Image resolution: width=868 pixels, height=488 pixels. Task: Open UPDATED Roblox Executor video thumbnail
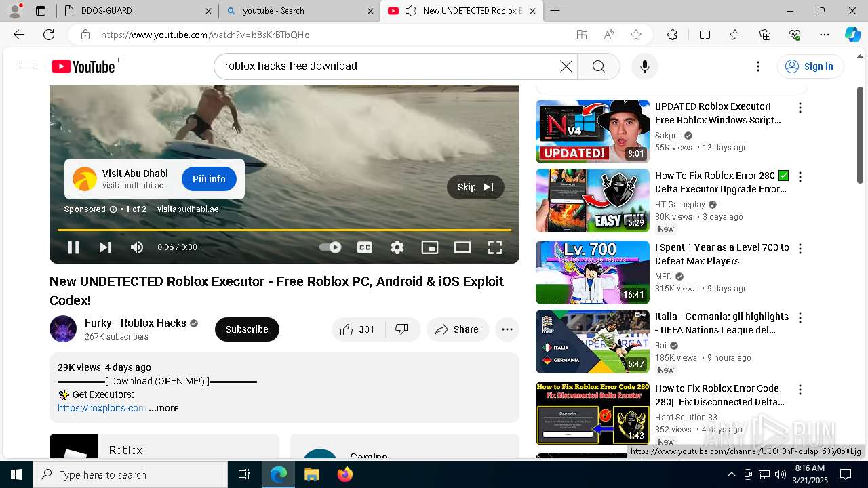point(593,131)
